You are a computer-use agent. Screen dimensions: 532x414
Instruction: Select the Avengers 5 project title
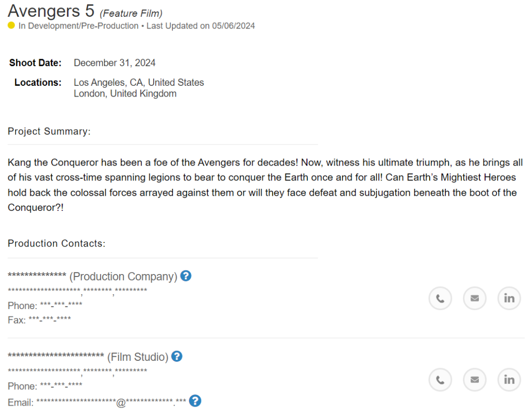(51, 10)
